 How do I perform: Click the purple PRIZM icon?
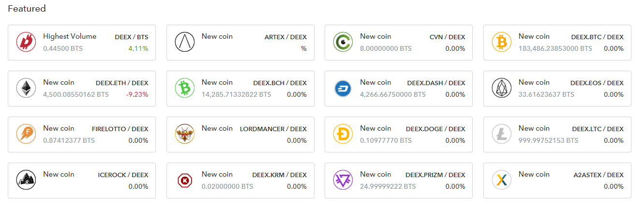(343, 180)
